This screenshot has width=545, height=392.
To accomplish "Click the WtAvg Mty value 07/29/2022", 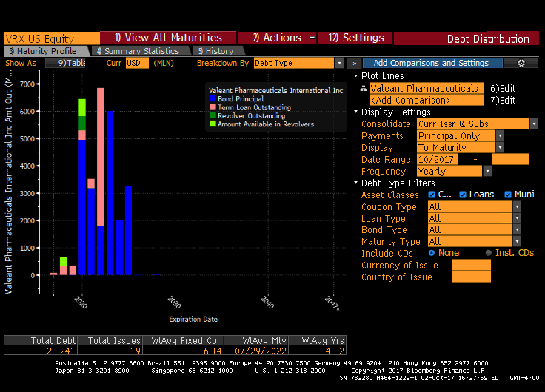I will point(261,351).
